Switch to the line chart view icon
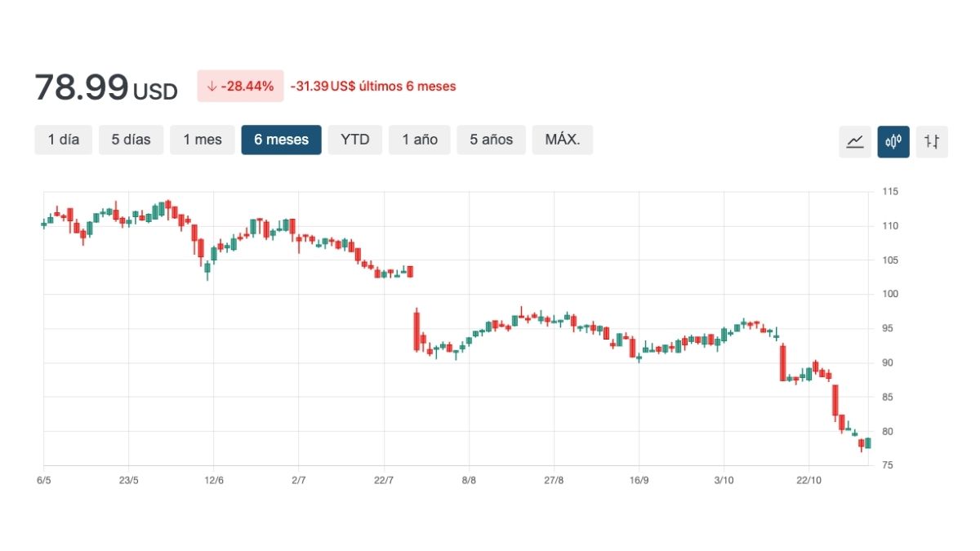Image resolution: width=980 pixels, height=551 pixels. [x=855, y=142]
